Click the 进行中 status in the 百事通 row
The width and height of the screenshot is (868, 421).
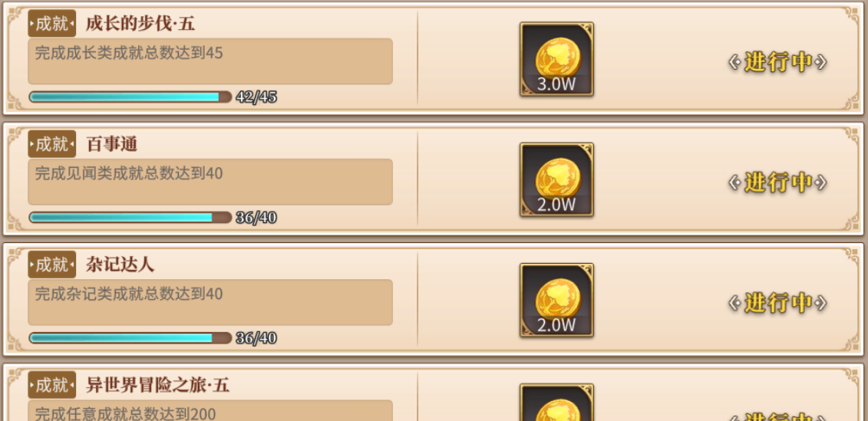point(777,183)
